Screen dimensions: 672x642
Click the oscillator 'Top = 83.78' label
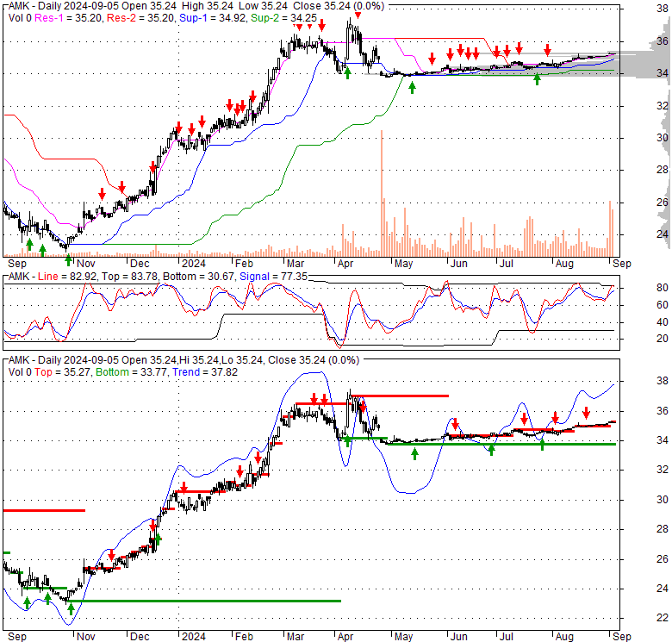pos(129,277)
